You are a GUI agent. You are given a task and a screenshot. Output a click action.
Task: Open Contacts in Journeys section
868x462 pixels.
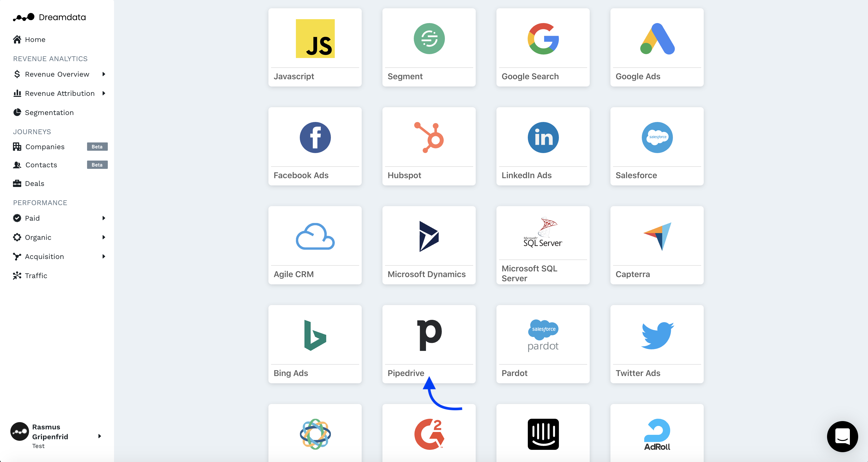(41, 165)
